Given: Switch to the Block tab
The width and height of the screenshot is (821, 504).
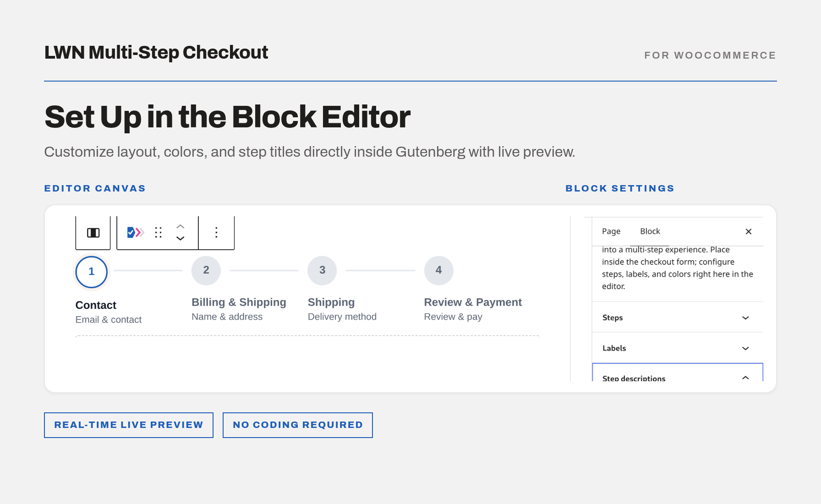Looking at the screenshot, I should (650, 231).
